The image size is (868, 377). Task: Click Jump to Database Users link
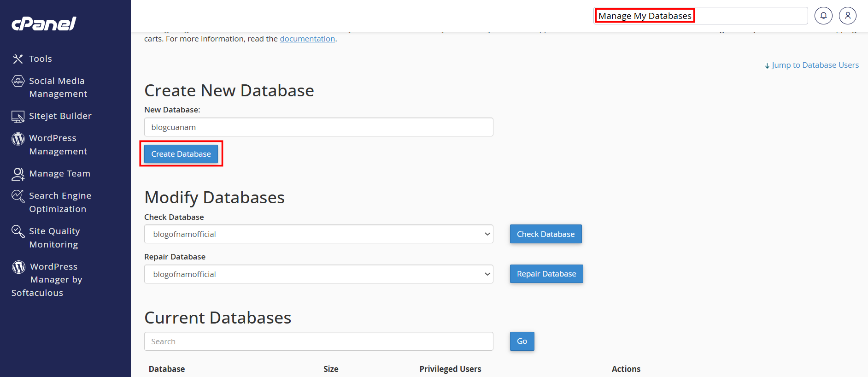tap(812, 65)
